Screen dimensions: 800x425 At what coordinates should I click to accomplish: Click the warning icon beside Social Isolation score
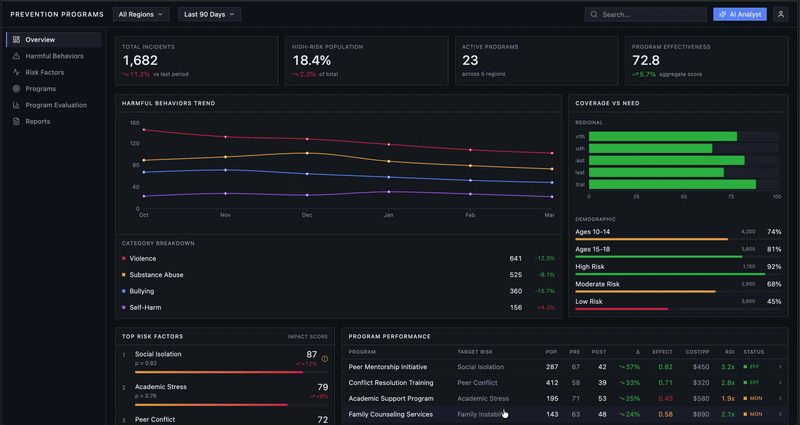point(325,358)
